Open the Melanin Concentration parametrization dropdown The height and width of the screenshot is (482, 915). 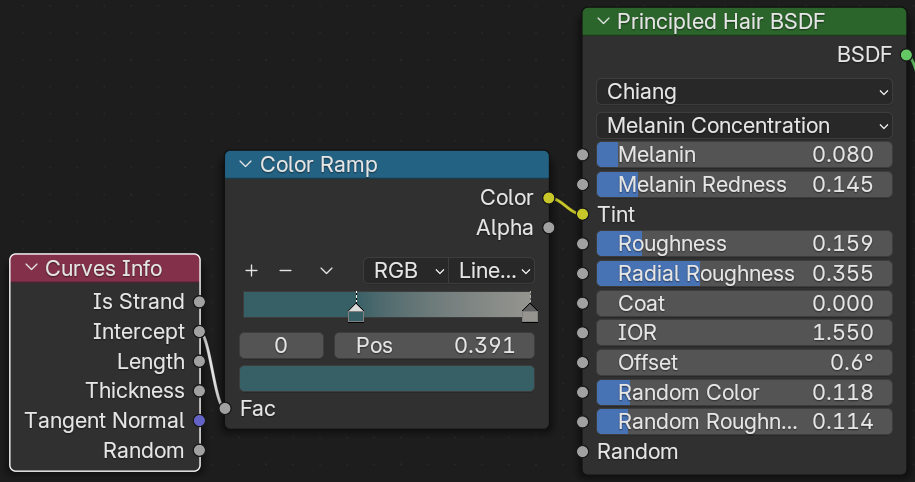[x=744, y=126]
